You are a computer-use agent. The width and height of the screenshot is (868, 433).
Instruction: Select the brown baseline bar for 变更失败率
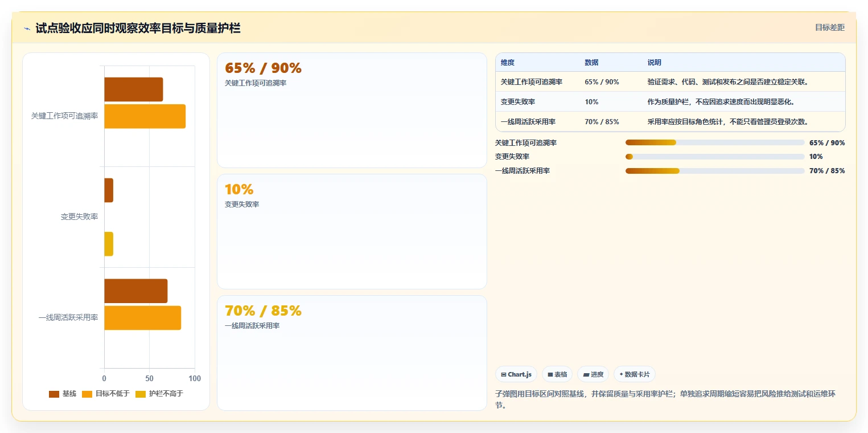click(x=109, y=190)
